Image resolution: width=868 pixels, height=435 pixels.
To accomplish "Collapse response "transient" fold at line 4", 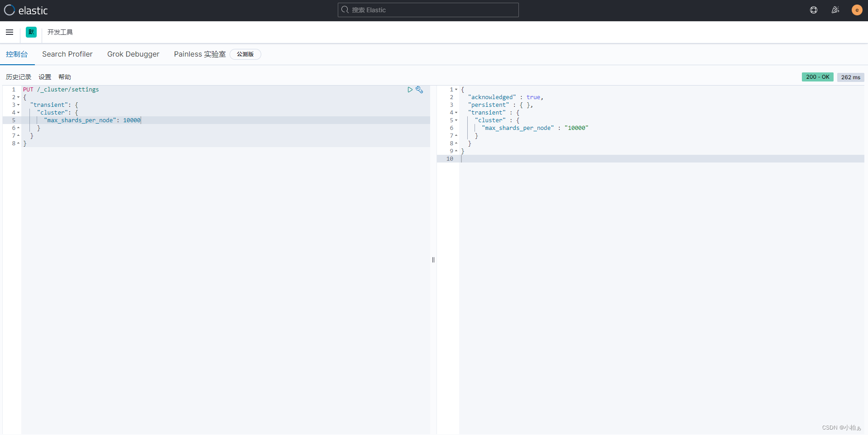I will tap(456, 113).
